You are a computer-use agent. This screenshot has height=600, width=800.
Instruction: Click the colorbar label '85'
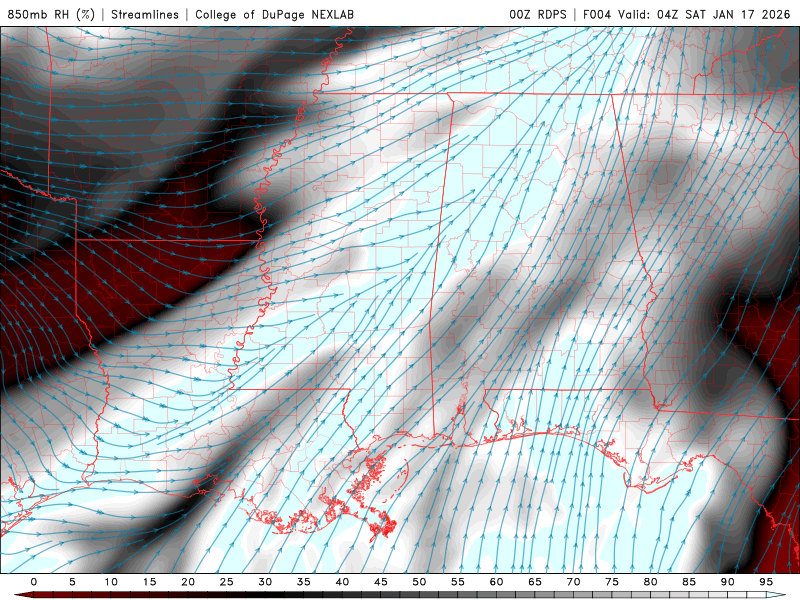(689, 582)
